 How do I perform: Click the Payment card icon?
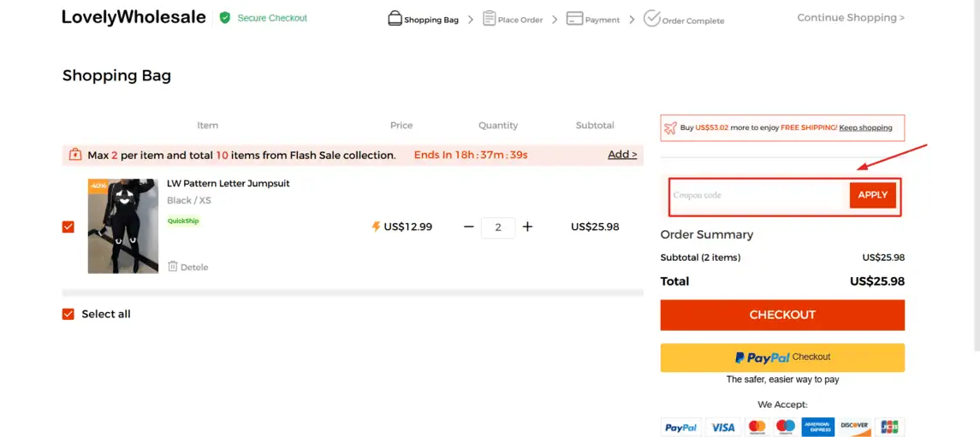point(574,18)
